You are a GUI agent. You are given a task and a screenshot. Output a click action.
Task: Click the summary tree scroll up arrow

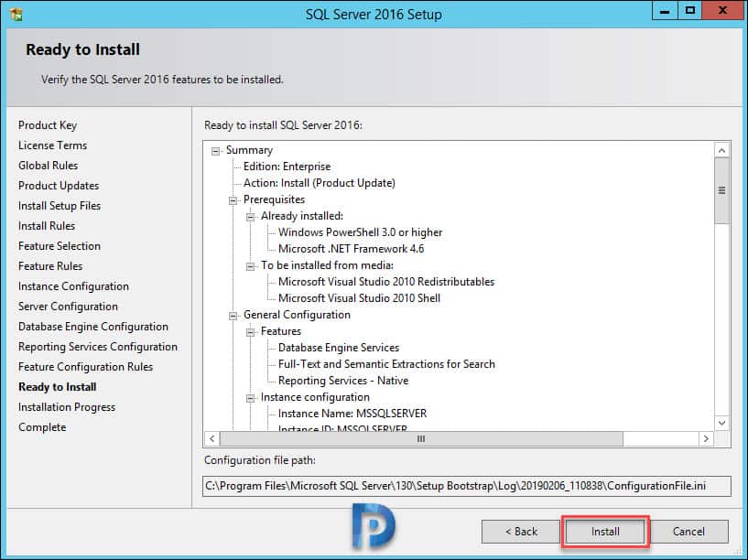(721, 151)
